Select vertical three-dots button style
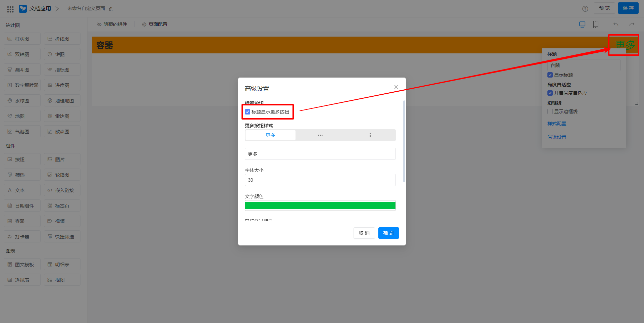 (x=370, y=135)
